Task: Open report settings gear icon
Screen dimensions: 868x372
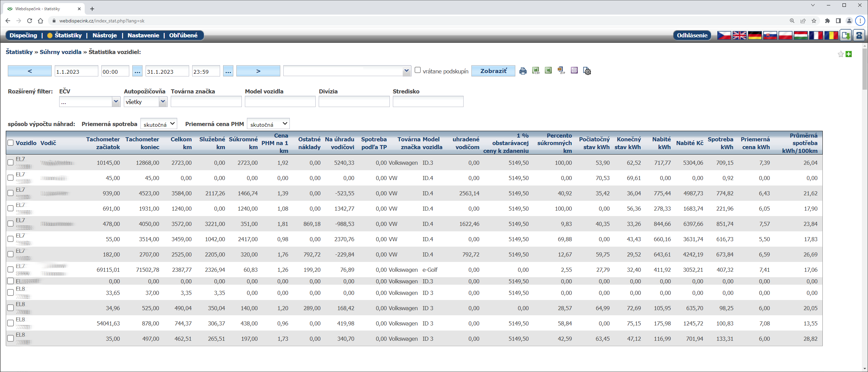Action: [x=587, y=71]
